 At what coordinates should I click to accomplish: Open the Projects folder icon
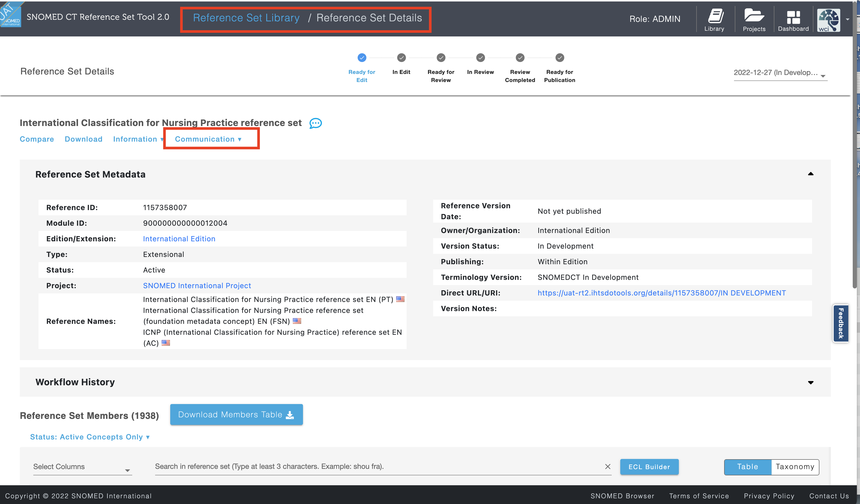pos(754,20)
